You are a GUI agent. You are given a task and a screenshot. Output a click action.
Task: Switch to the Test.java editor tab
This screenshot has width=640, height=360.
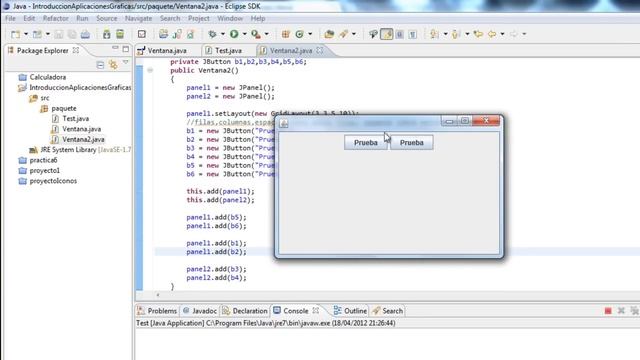click(x=224, y=51)
